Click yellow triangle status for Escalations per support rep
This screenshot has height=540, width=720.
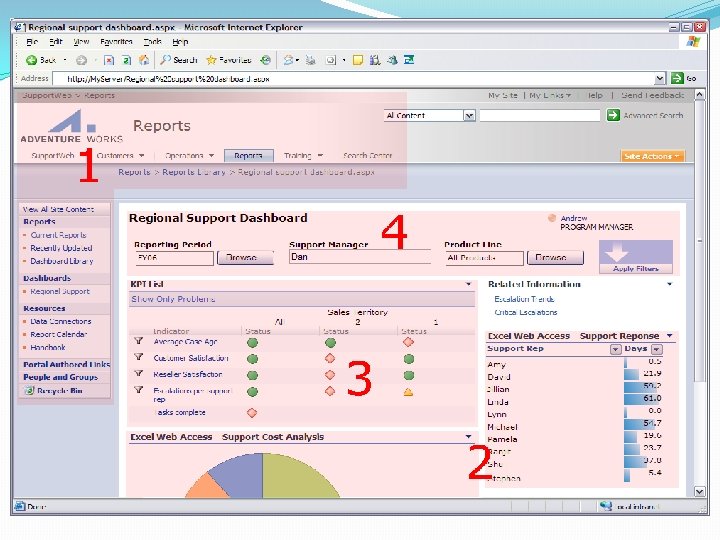(408, 392)
